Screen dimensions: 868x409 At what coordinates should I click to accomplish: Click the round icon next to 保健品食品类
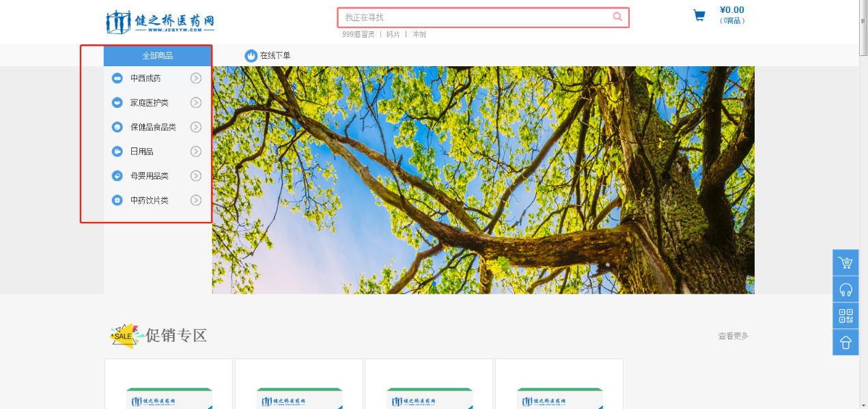pos(117,127)
